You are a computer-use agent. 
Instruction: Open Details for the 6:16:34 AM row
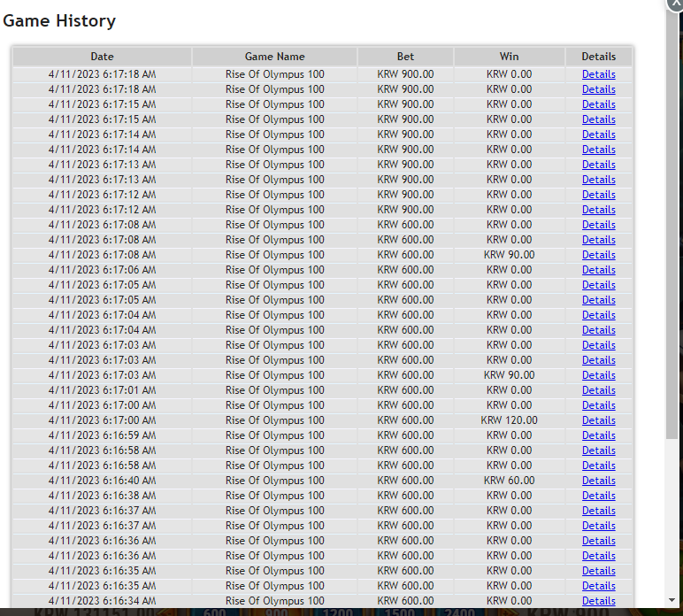(x=598, y=601)
